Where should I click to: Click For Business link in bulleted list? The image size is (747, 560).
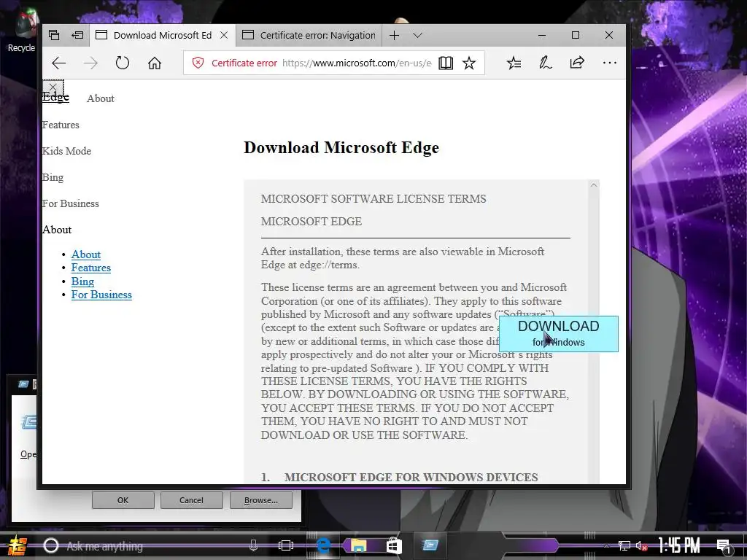click(x=101, y=295)
